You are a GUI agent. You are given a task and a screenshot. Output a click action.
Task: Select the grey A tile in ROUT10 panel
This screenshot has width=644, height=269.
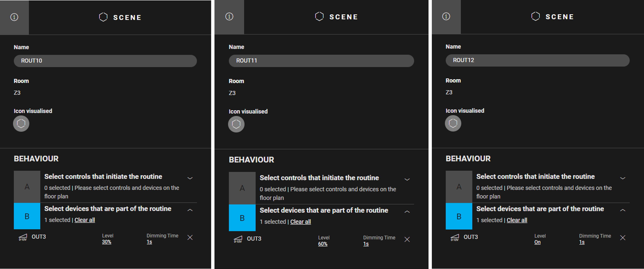coord(27,187)
